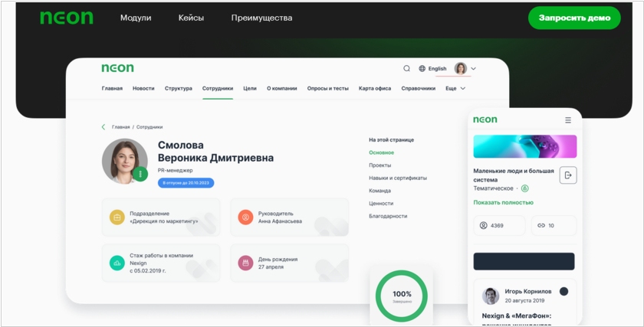644x327 pixels.
Task: Click the orange person Руководитель icon
Action: (245, 217)
